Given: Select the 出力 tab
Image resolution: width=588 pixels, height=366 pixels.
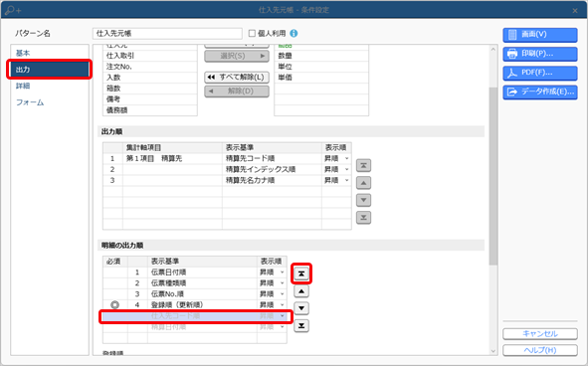Looking at the screenshot, I should pyautogui.click(x=49, y=70).
